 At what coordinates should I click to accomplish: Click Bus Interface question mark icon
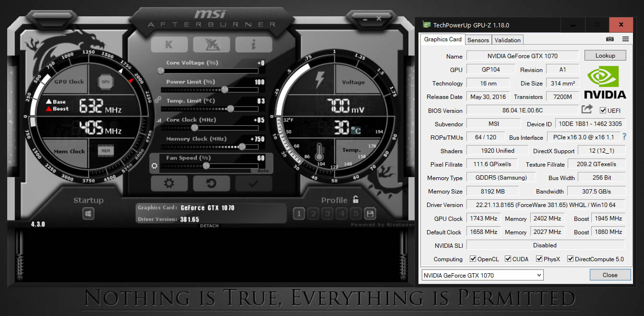click(624, 137)
